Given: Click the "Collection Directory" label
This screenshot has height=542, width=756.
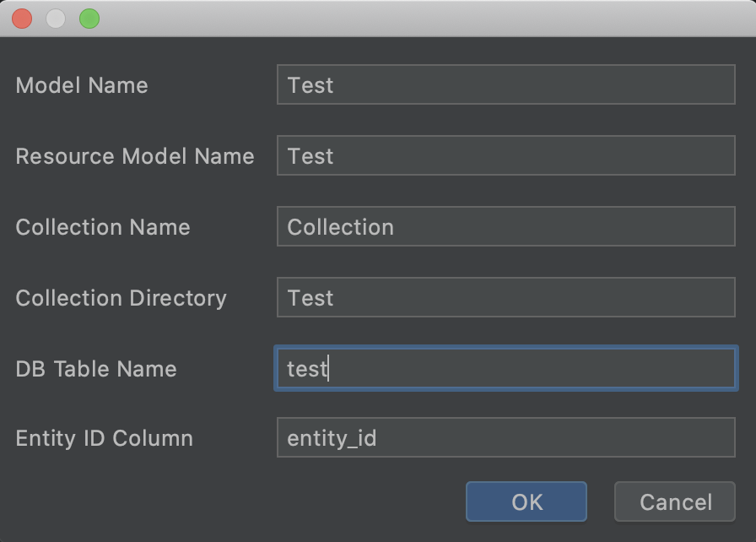Looking at the screenshot, I should 121,298.
